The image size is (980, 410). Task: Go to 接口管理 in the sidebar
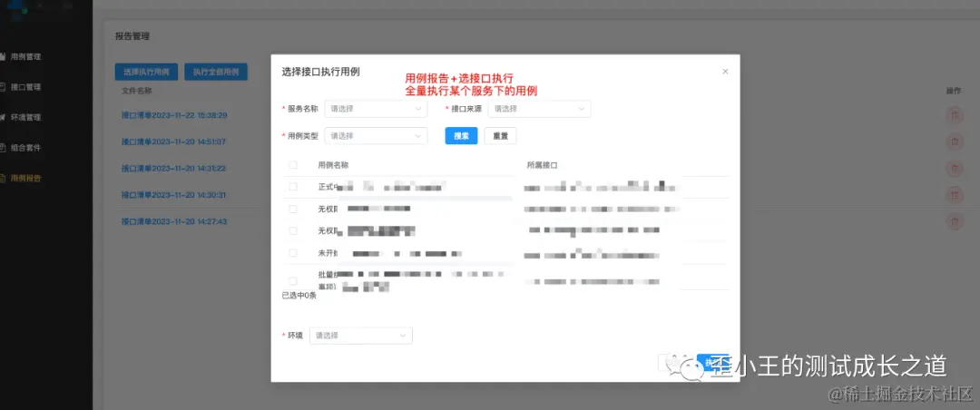[25, 87]
